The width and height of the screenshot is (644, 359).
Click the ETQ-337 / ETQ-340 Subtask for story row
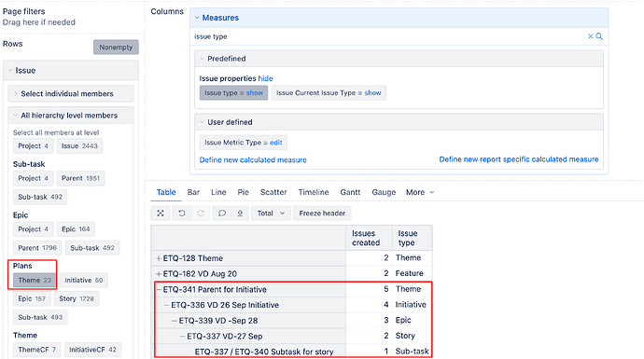click(x=264, y=352)
